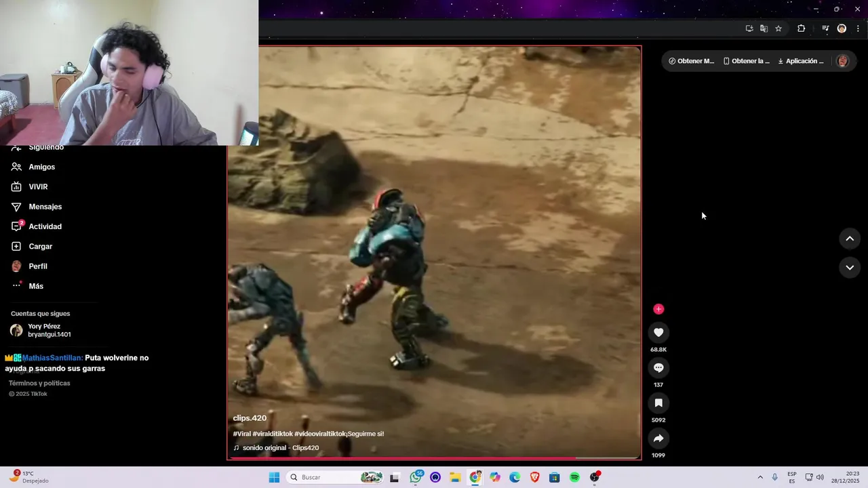Open Chrome media controls icon

click(825, 28)
